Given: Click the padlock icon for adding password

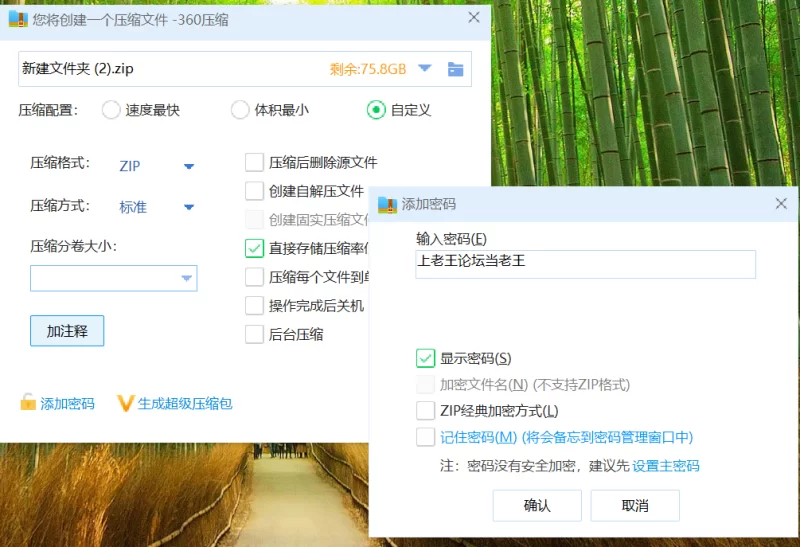Looking at the screenshot, I should 28,403.
